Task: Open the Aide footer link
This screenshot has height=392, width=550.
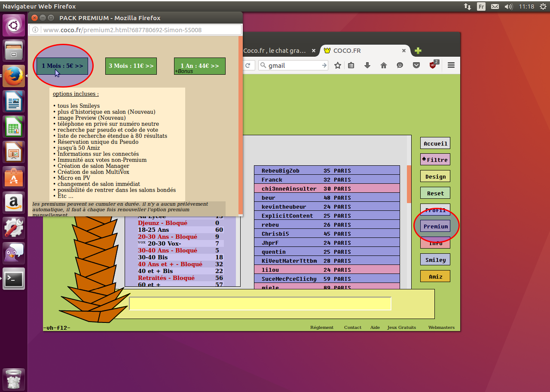Action: click(375, 327)
